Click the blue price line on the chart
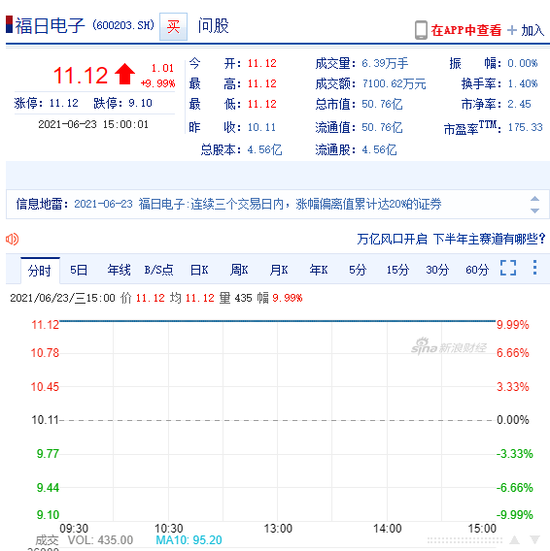The width and height of the screenshot is (550, 551). click(277, 321)
